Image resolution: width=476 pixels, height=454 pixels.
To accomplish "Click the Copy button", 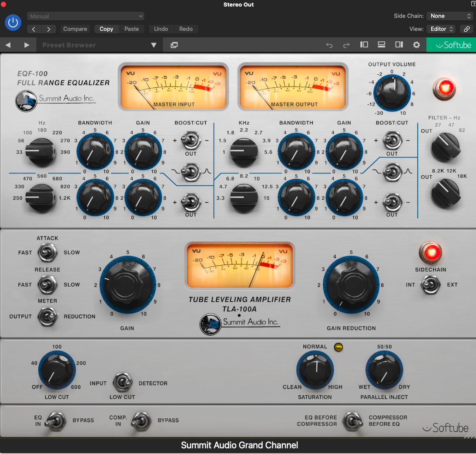I will (106, 29).
